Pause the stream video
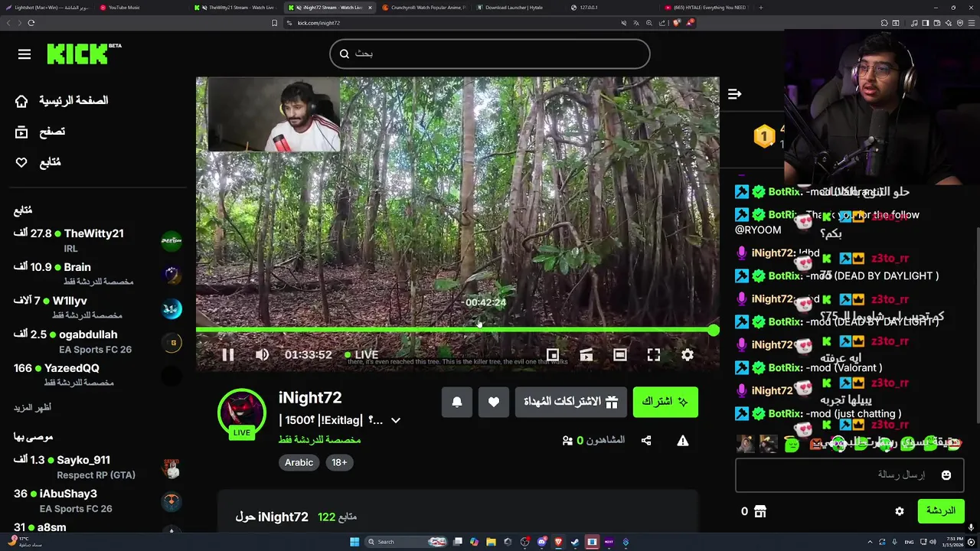Viewport: 980px width, 551px height. 227,354
